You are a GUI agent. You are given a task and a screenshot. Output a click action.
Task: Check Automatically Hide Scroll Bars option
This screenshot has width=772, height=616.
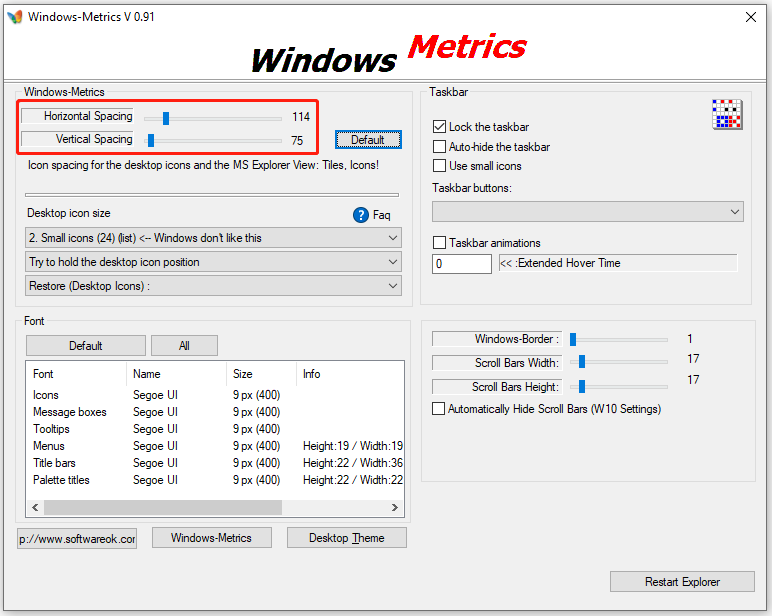[438, 409]
